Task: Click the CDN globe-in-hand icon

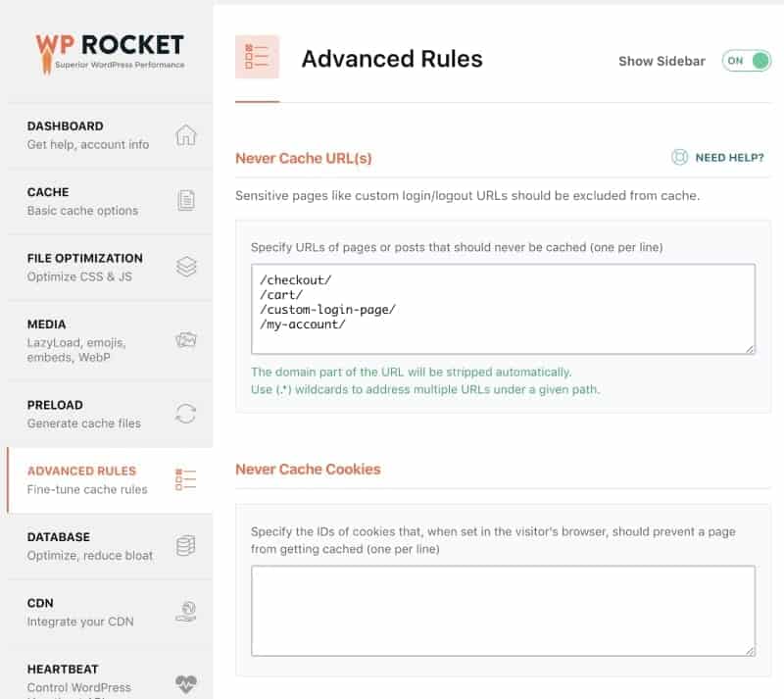Action: click(x=186, y=612)
